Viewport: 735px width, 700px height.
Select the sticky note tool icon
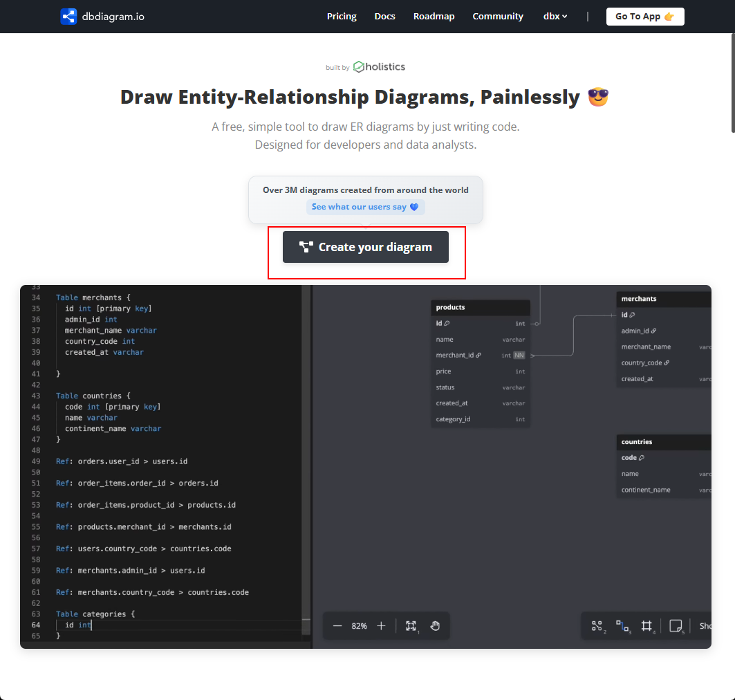click(676, 626)
